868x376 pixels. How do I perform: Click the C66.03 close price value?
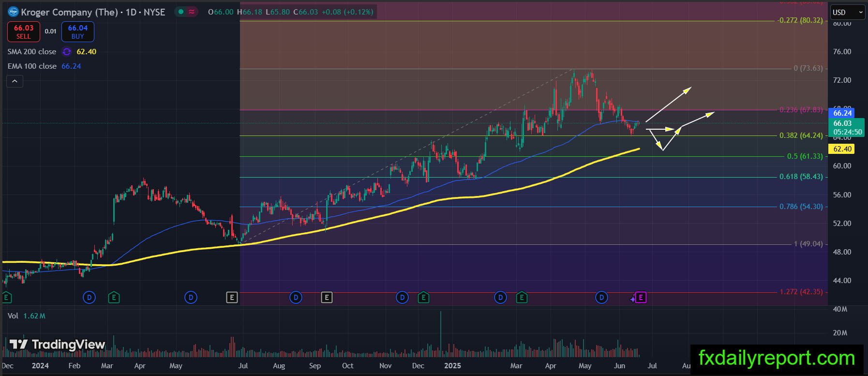point(306,12)
